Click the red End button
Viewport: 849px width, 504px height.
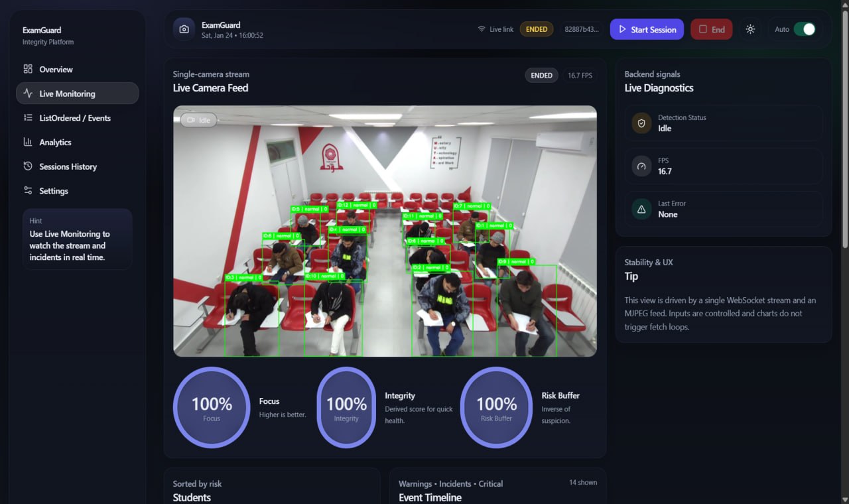point(711,29)
